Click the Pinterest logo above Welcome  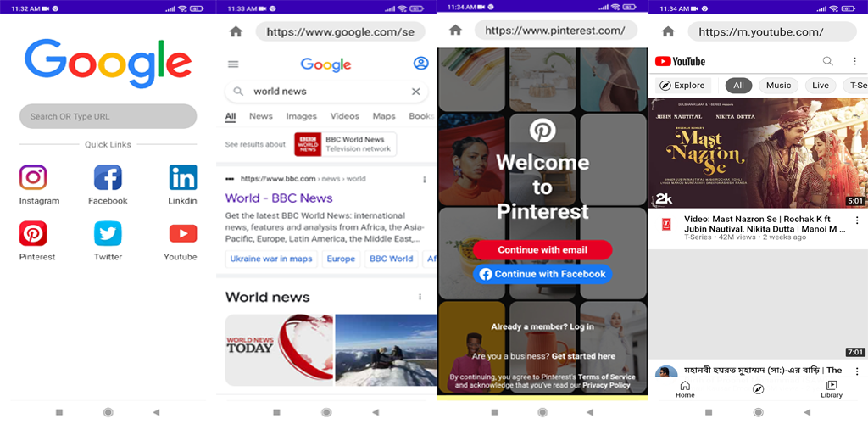(x=542, y=131)
